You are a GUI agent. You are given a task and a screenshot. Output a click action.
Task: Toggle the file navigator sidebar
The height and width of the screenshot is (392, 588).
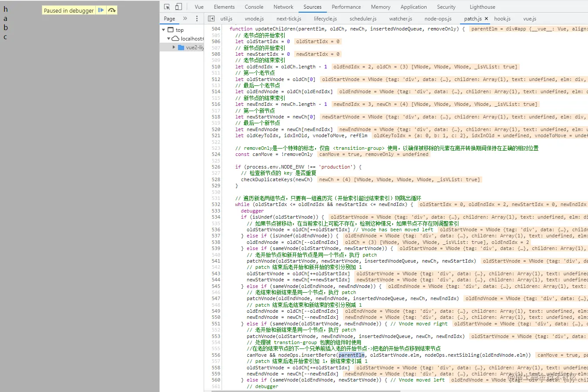coord(212,19)
